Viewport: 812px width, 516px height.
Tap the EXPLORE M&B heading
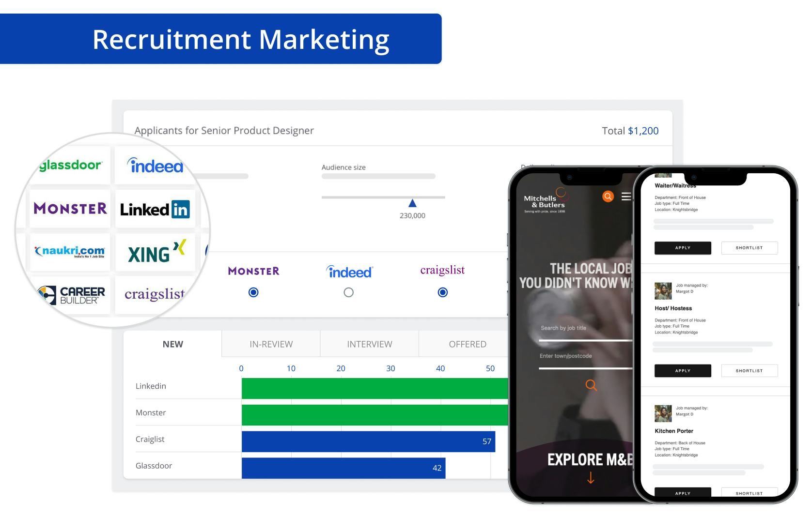(x=590, y=460)
